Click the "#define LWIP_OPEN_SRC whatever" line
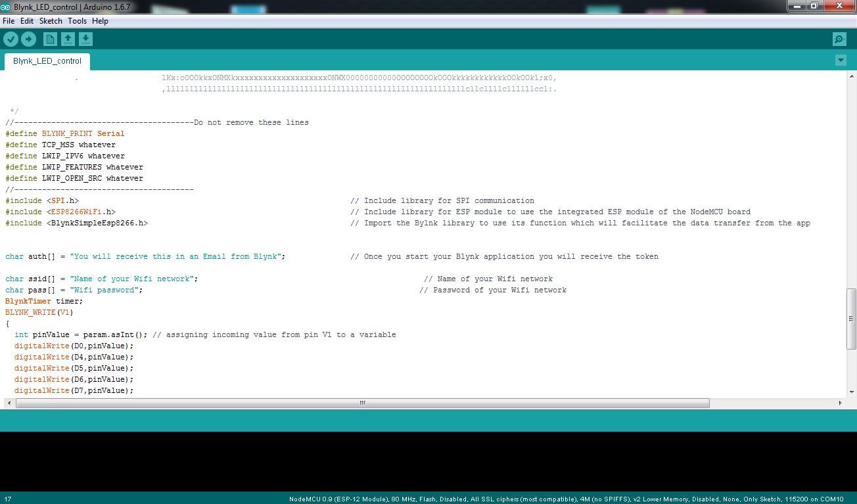The width and height of the screenshot is (857, 504). [74, 178]
